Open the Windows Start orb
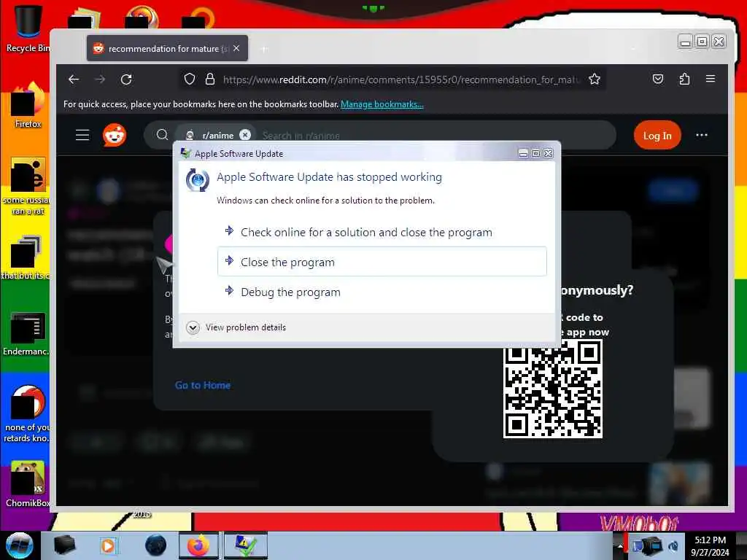 click(x=19, y=545)
